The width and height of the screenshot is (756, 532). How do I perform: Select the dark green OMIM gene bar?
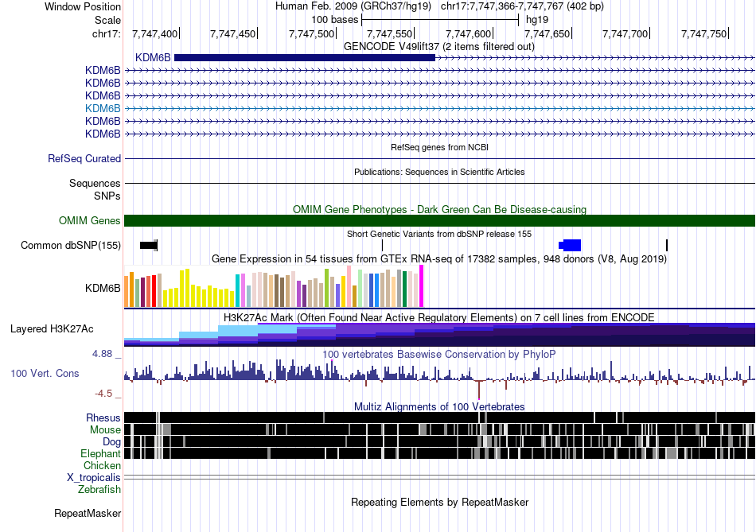pyautogui.click(x=439, y=221)
